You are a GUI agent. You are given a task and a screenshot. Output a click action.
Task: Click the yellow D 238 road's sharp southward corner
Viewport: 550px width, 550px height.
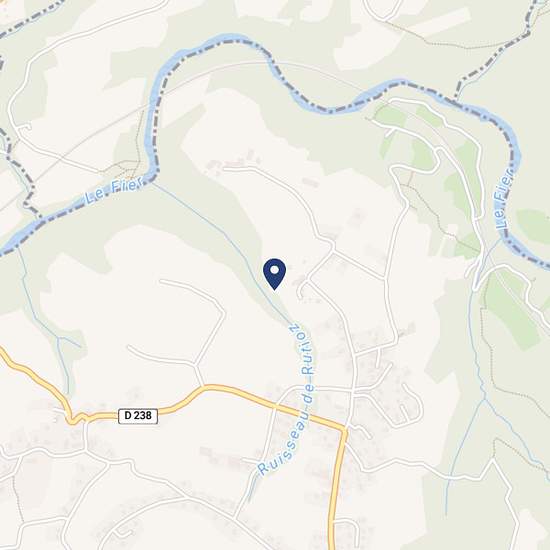click(344, 430)
